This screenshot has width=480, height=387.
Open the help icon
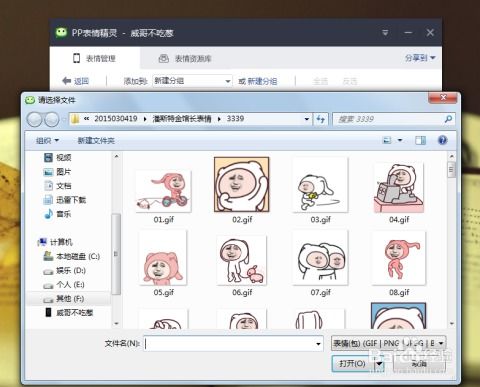(442, 140)
